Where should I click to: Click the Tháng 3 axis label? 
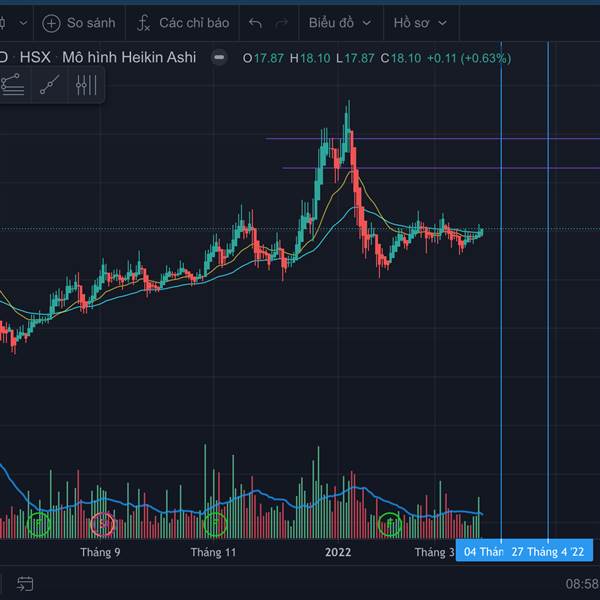435,552
